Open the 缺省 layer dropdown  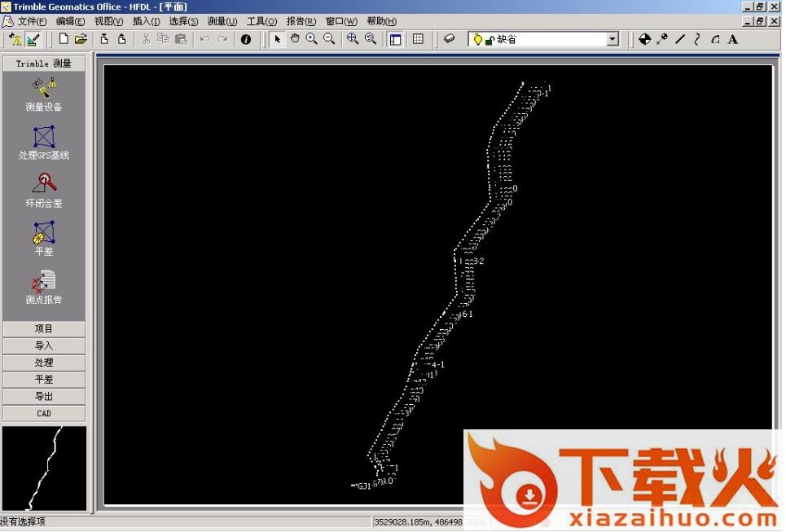click(x=613, y=39)
